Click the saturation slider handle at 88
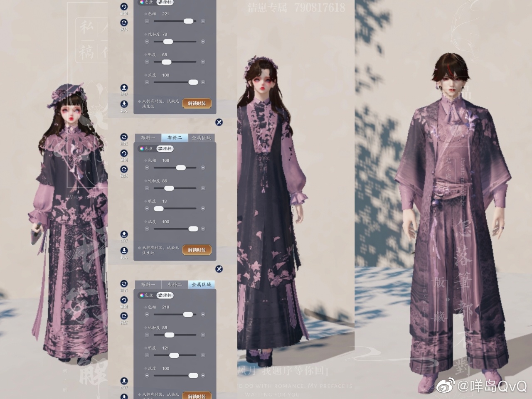The image size is (532, 399). (x=169, y=335)
